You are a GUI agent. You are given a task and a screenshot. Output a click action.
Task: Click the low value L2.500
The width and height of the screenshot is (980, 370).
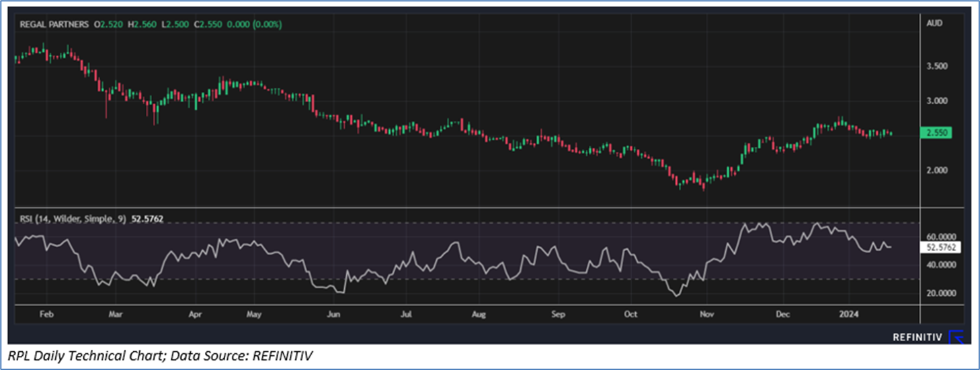(175, 24)
